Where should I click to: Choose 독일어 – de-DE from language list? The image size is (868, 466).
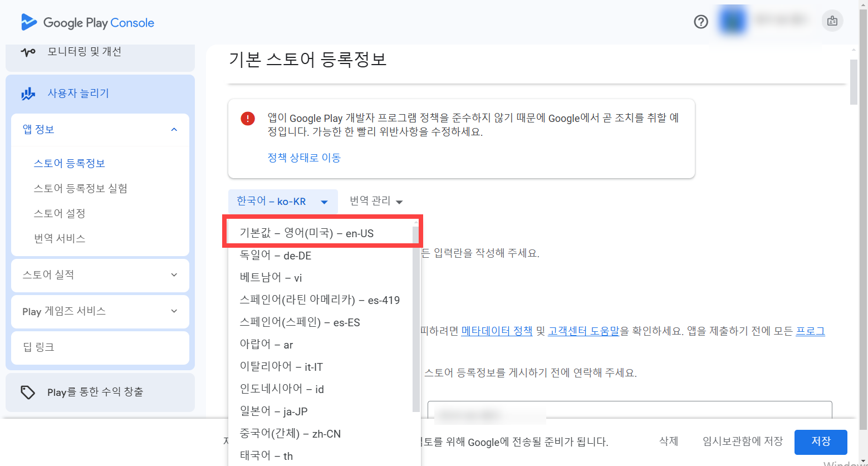pyautogui.click(x=321, y=256)
